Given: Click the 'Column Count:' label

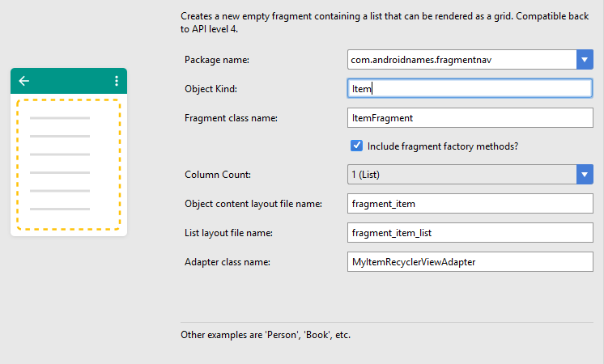Looking at the screenshot, I should [x=218, y=175].
